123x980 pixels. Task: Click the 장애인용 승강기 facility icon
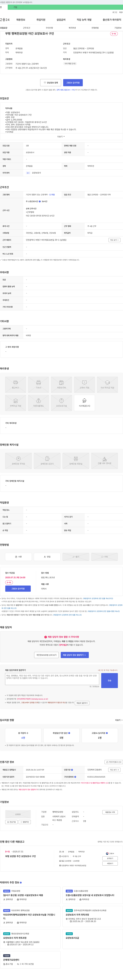pos(47,461)
